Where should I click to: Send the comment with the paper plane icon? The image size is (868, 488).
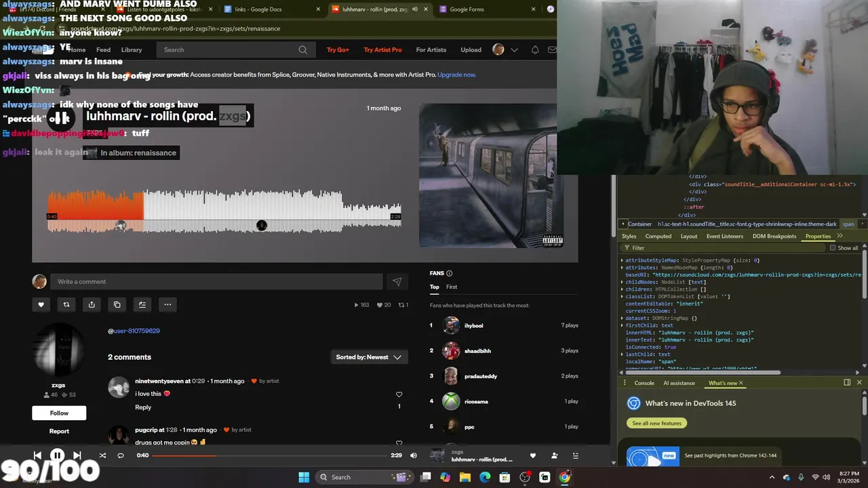pos(397,282)
